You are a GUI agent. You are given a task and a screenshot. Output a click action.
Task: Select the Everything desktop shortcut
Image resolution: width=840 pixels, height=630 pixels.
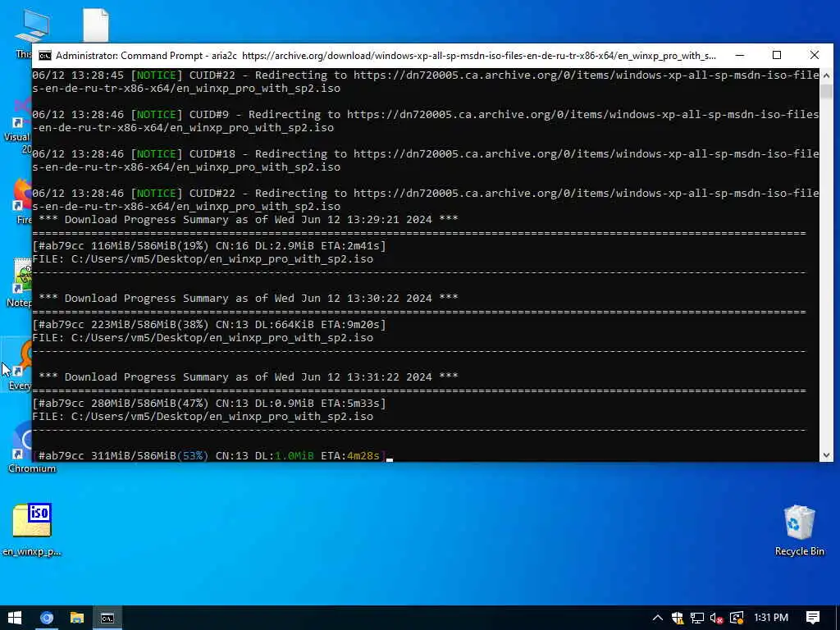point(16,364)
